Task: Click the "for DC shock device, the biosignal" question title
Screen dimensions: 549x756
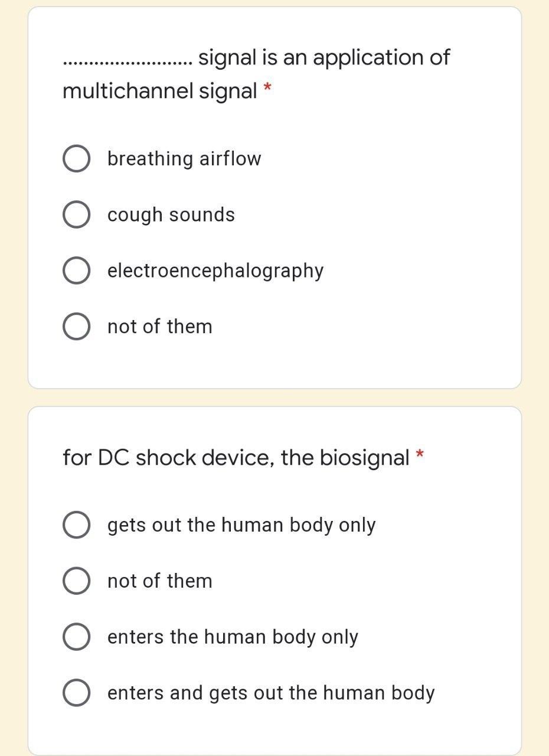Action: 236,458
